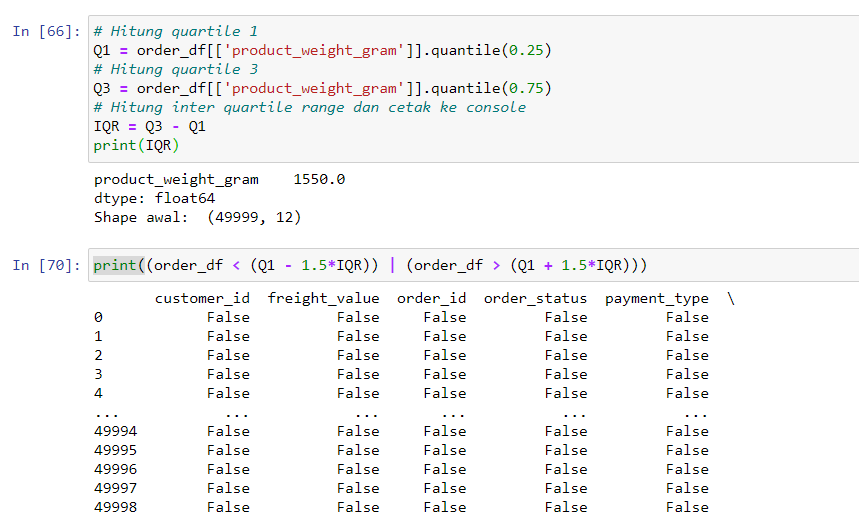Click payment_type False value in row 49998
The image size is (859, 528).
688,508
